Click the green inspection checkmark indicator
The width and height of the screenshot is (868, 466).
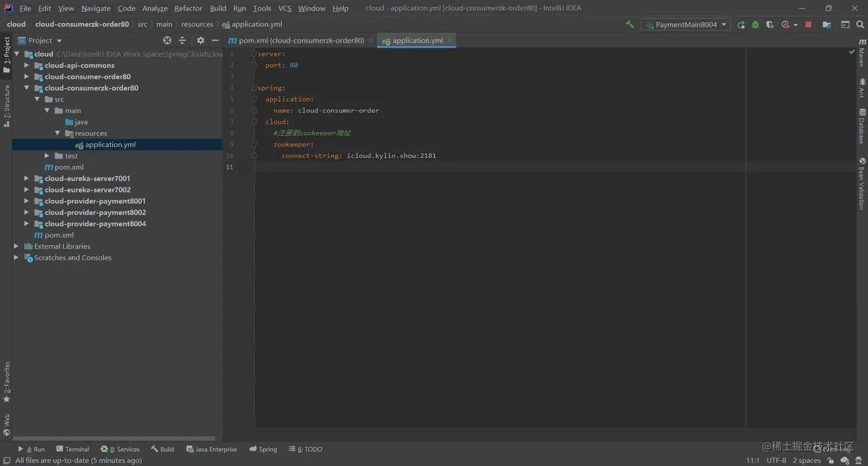coord(852,52)
